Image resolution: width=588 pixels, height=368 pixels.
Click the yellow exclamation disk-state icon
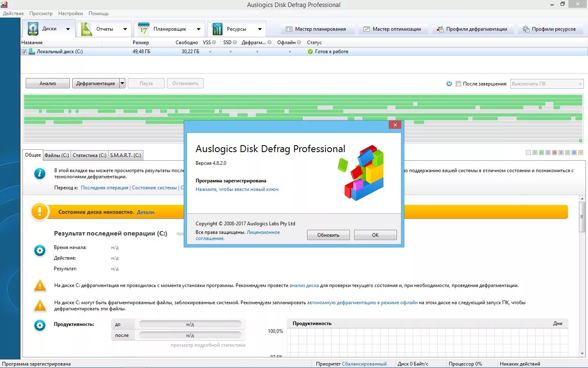pyautogui.click(x=40, y=212)
